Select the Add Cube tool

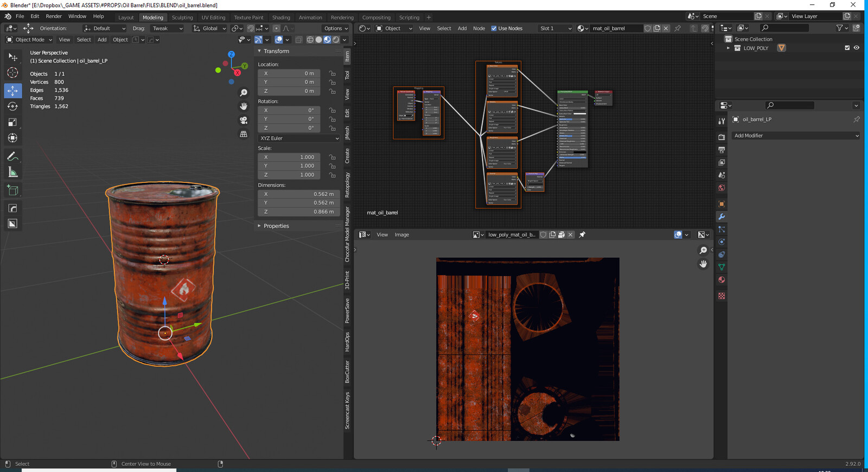pyautogui.click(x=12, y=190)
